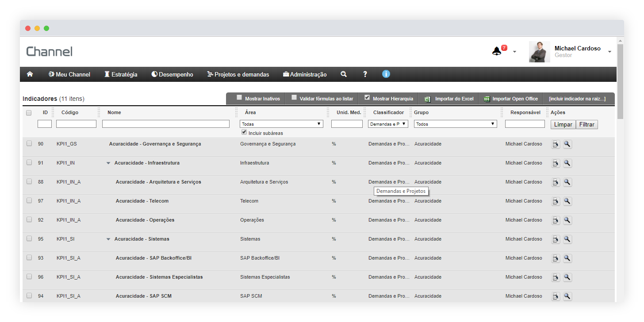
Task: Uncheck the Incluir subáreas checkbox
Action: [x=244, y=132]
